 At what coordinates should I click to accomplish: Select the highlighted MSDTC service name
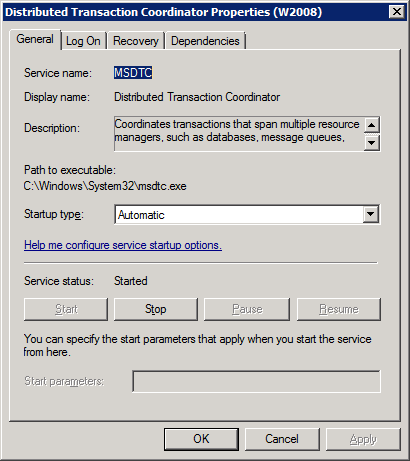tap(133, 73)
